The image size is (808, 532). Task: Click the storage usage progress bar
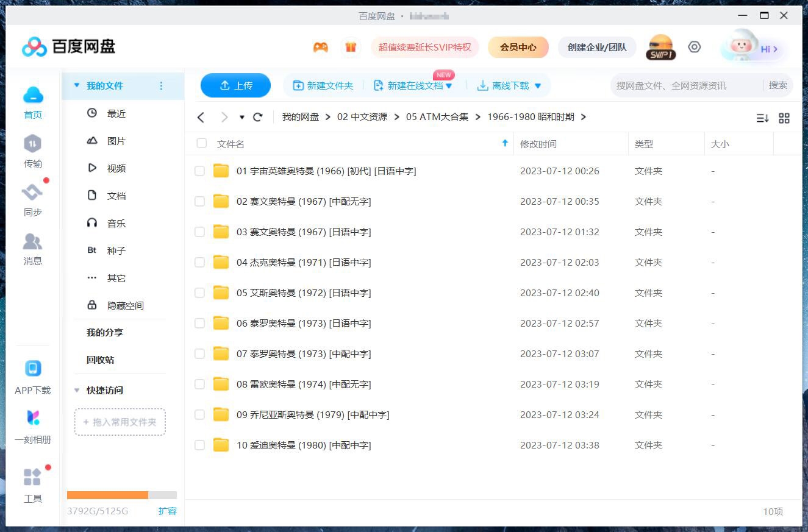(121, 495)
